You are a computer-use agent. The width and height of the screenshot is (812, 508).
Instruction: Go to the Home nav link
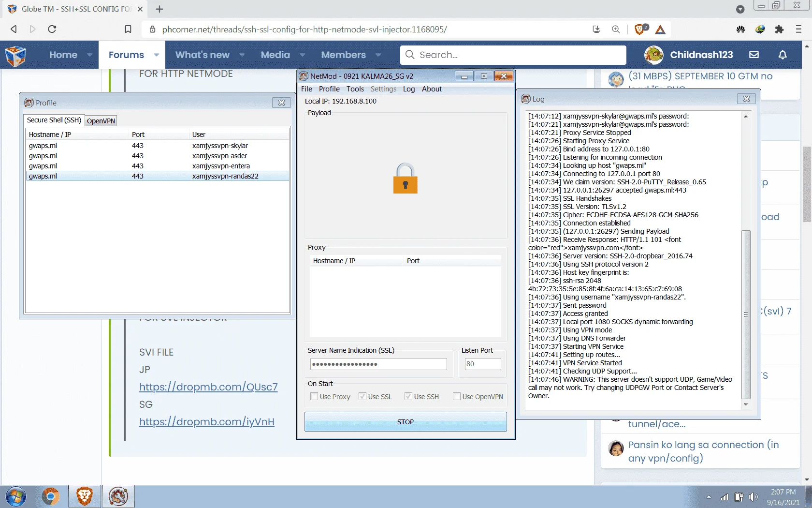[63, 55]
